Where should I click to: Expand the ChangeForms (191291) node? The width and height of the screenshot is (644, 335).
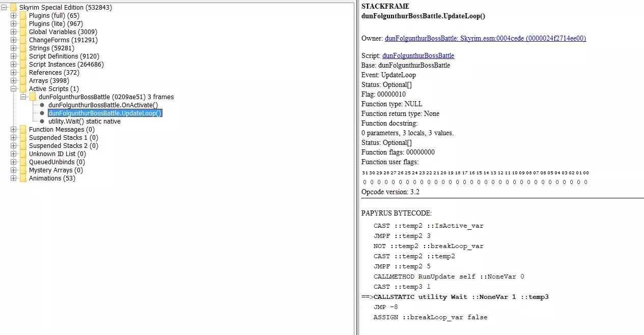[x=14, y=40]
